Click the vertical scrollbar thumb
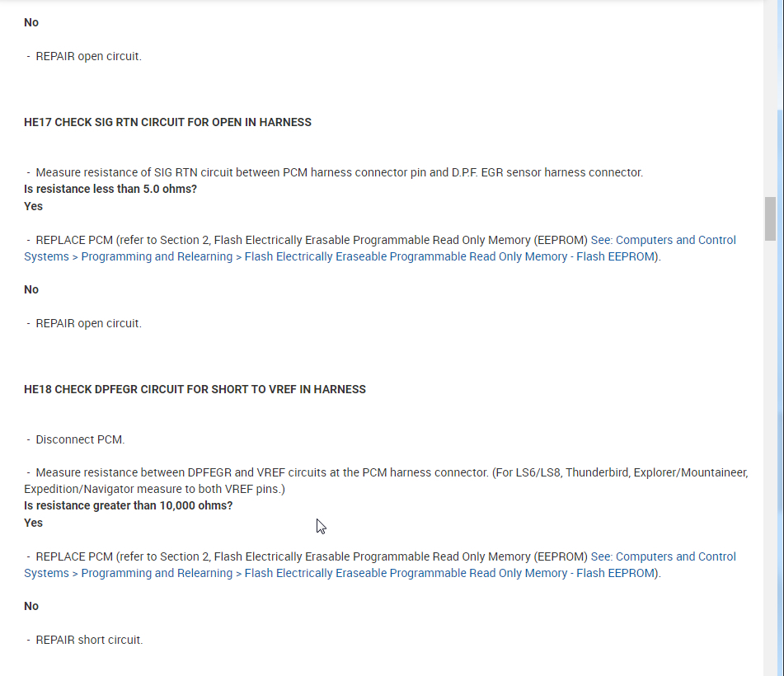The image size is (784, 676). (x=770, y=218)
